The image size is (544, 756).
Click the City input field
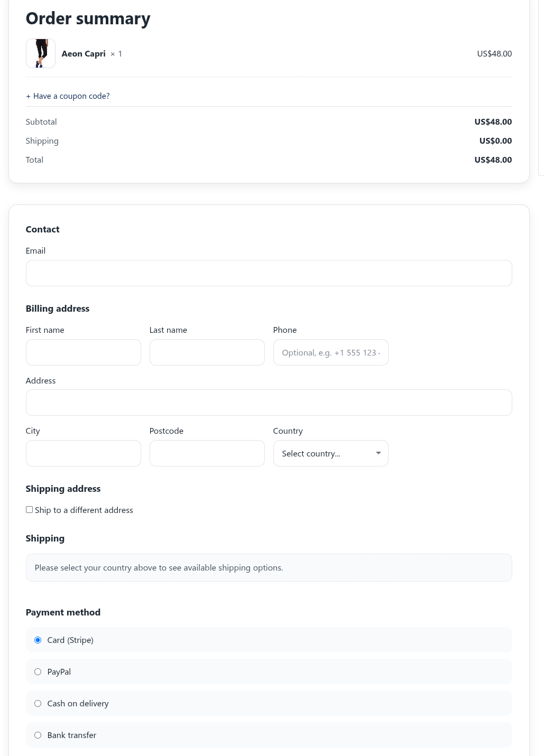tap(83, 453)
